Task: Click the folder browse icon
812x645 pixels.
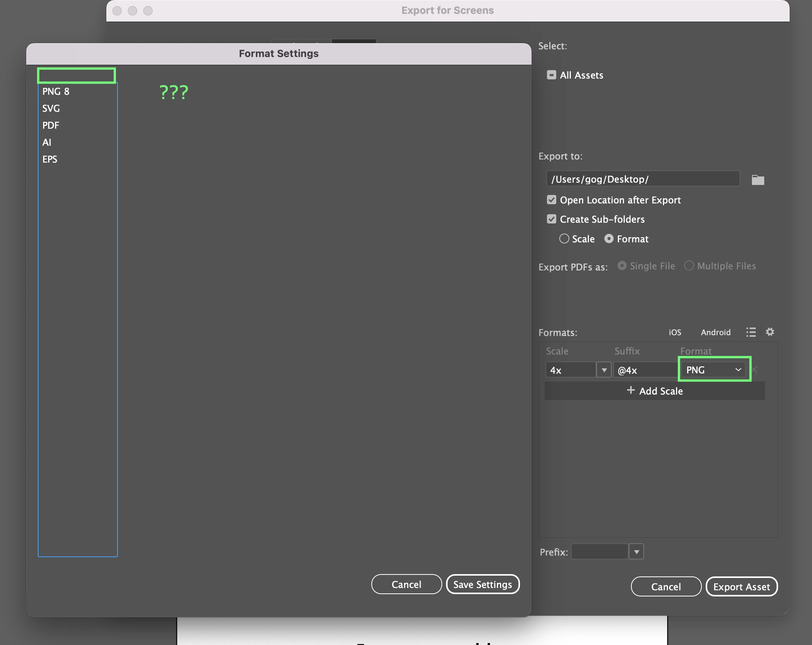Action: (x=758, y=180)
